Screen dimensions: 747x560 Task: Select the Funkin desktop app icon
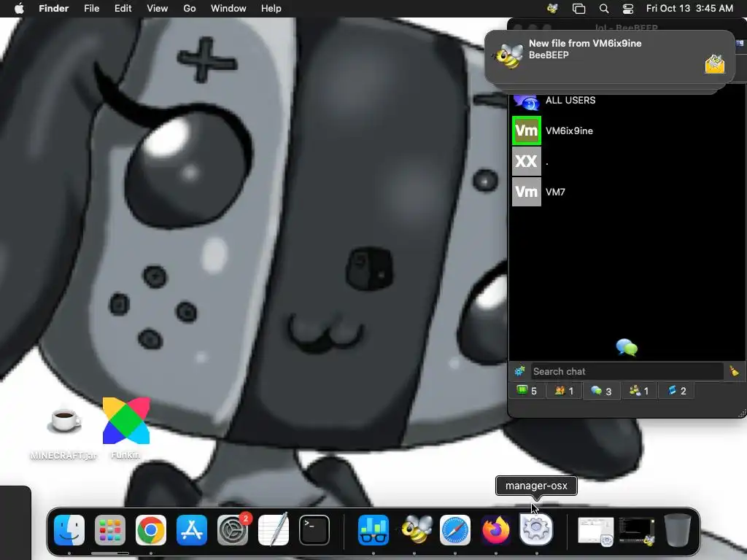click(x=125, y=428)
